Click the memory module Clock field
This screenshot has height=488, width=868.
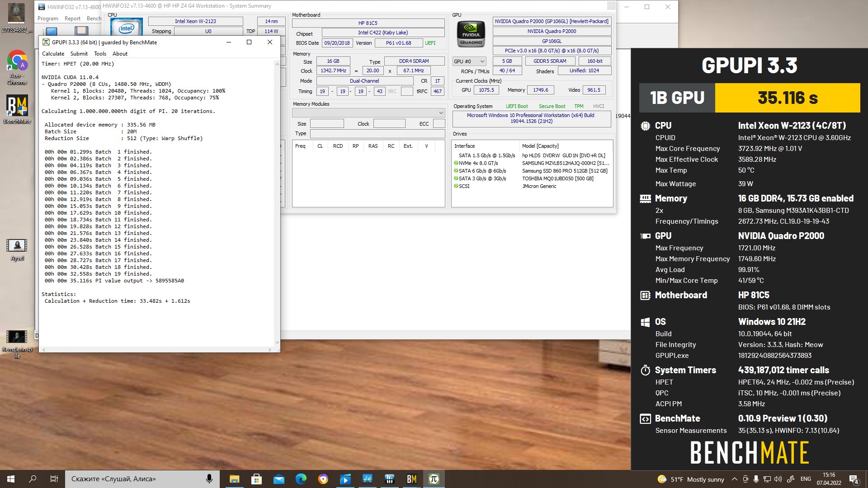point(389,124)
